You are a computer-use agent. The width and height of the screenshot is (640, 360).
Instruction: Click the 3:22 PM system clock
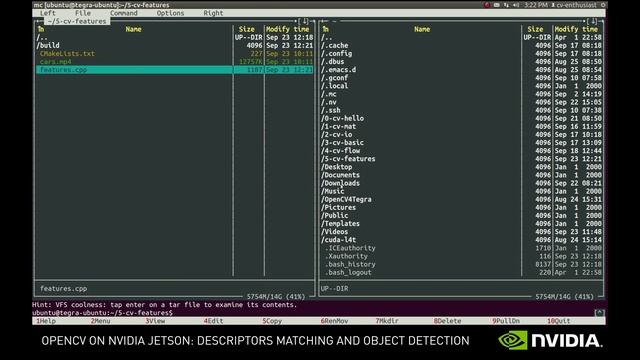(x=536, y=5)
